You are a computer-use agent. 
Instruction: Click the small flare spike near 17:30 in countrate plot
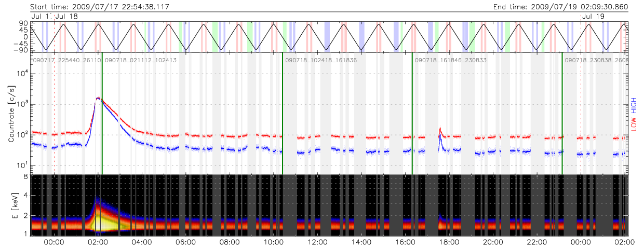[440, 129]
